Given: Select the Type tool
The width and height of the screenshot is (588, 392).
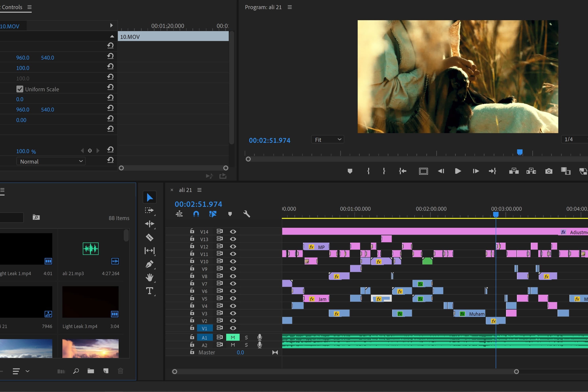Looking at the screenshot, I should point(150,291).
